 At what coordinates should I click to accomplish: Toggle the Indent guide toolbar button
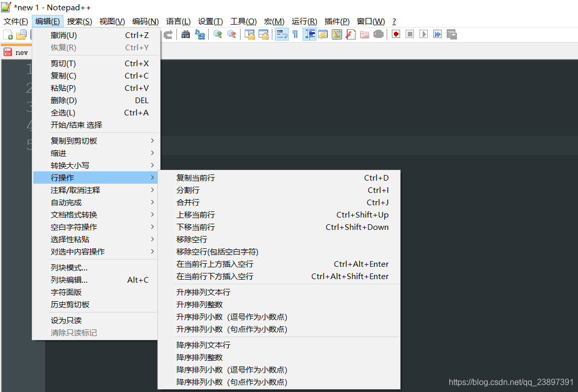[x=310, y=34]
